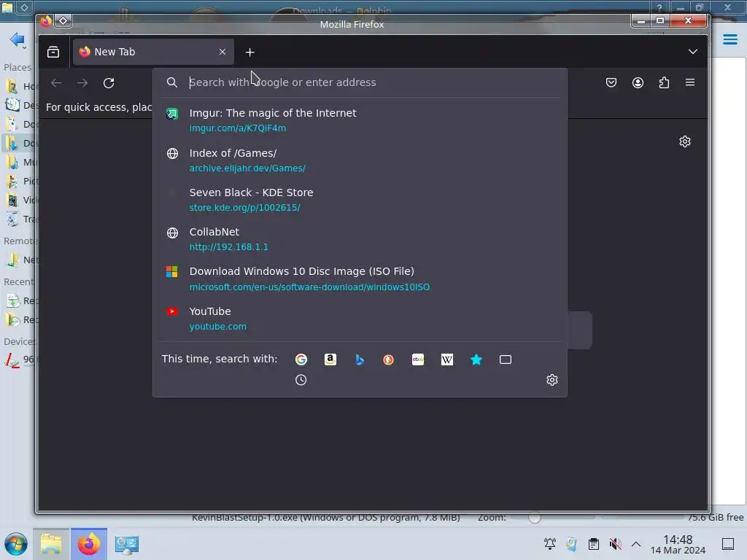Open a new tab with the plus button
747x560 pixels.
click(249, 52)
